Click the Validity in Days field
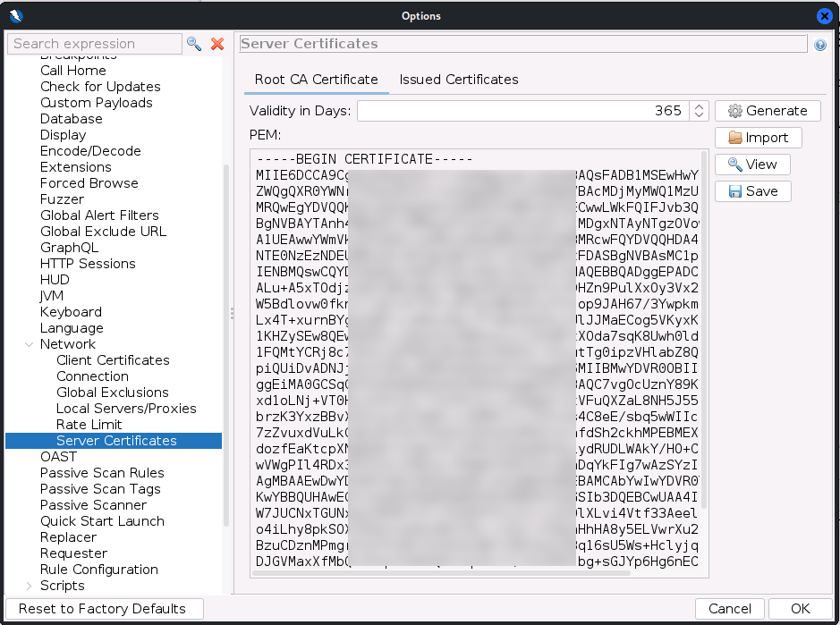The width and height of the screenshot is (840, 625). point(523,111)
